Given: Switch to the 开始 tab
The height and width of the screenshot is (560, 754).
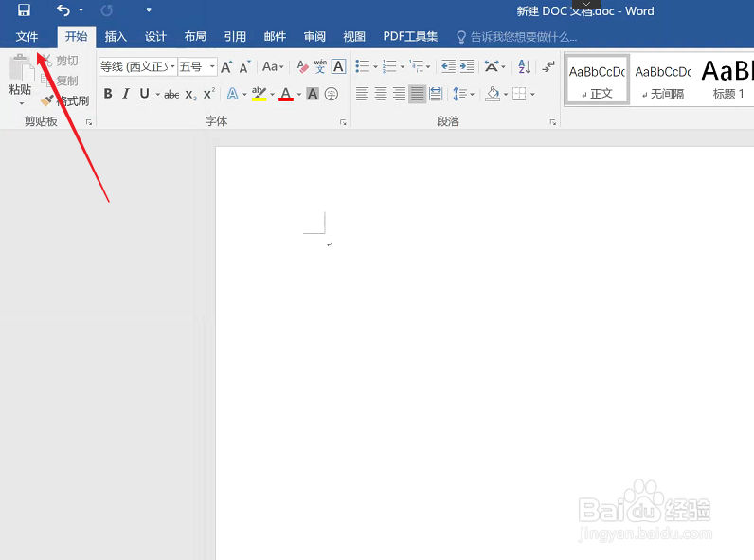Looking at the screenshot, I should 77,37.
